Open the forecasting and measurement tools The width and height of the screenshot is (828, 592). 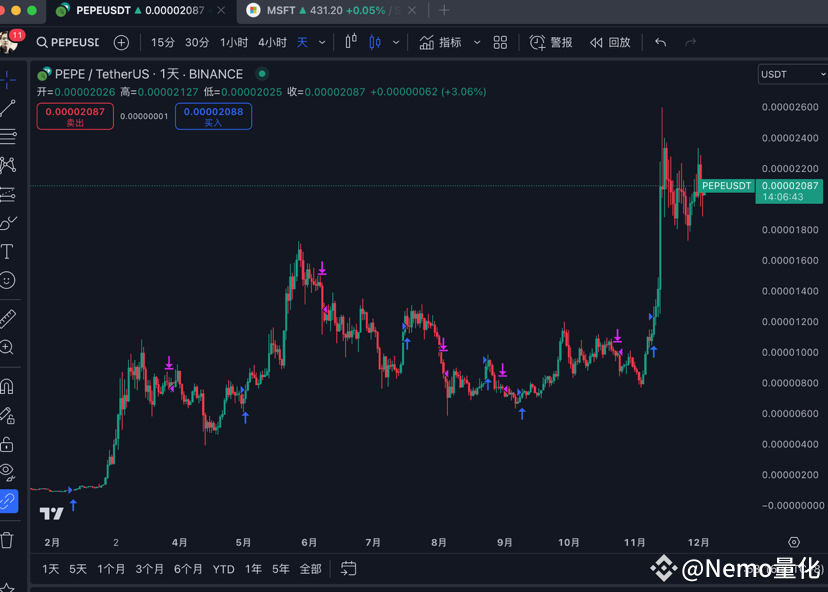7,194
